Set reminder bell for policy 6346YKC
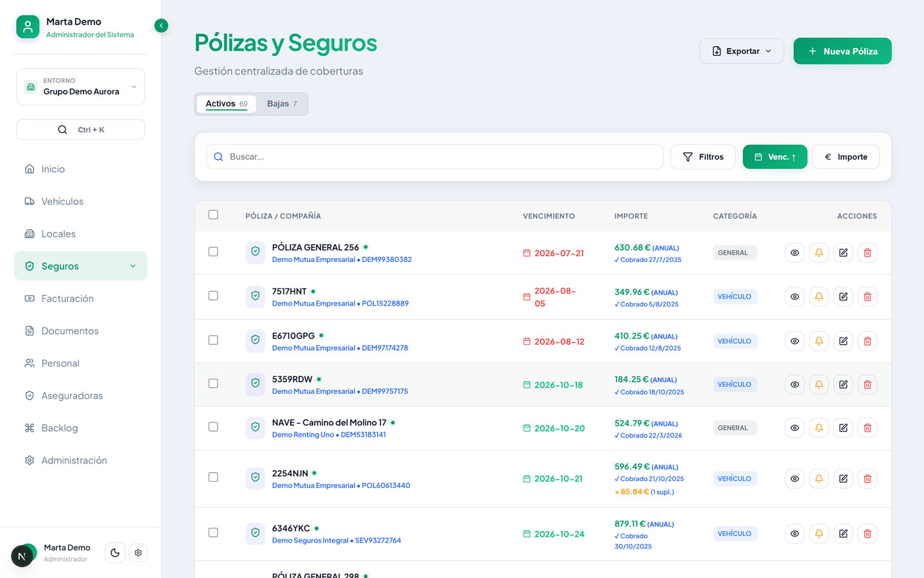 [819, 534]
